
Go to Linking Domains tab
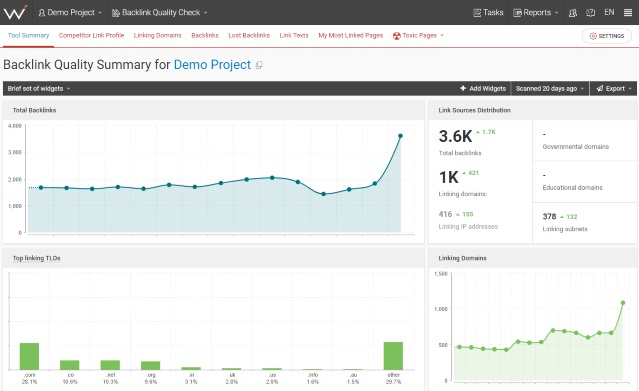point(158,35)
